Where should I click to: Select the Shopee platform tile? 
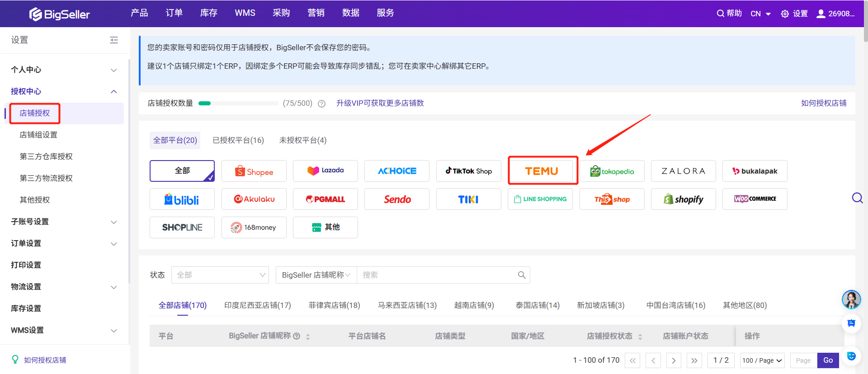point(254,171)
